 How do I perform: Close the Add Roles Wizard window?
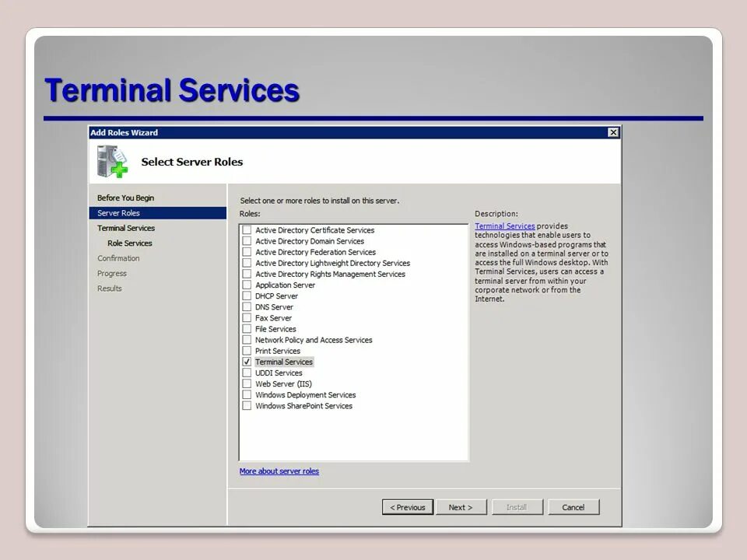click(x=613, y=132)
